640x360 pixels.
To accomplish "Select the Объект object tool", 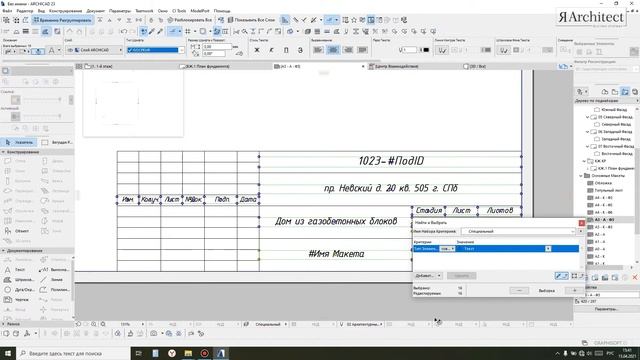I will (x=16, y=231).
